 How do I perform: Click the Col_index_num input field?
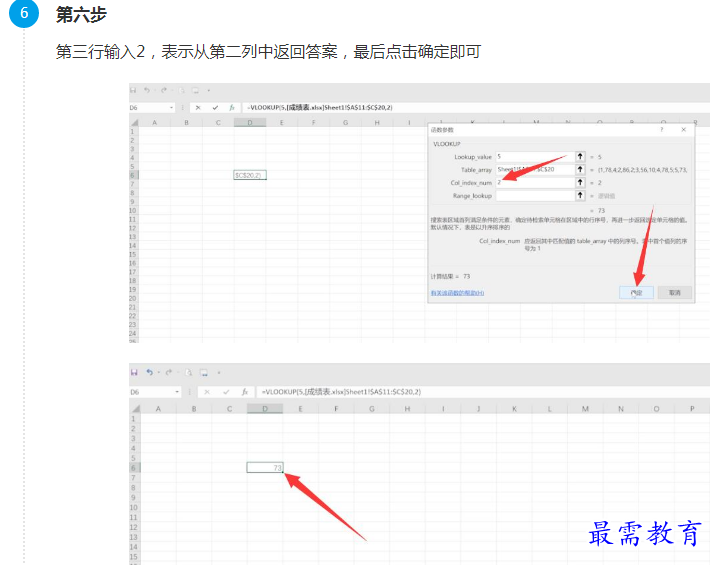click(535, 182)
